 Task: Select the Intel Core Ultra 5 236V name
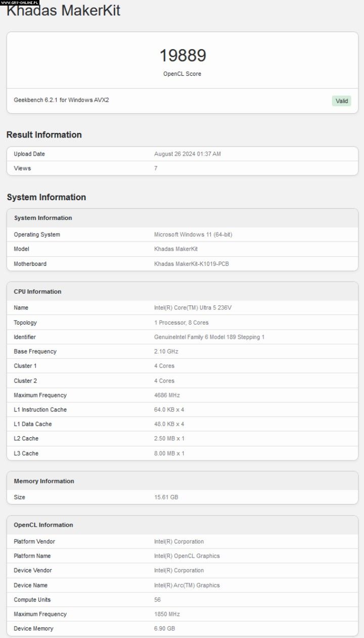pos(193,308)
